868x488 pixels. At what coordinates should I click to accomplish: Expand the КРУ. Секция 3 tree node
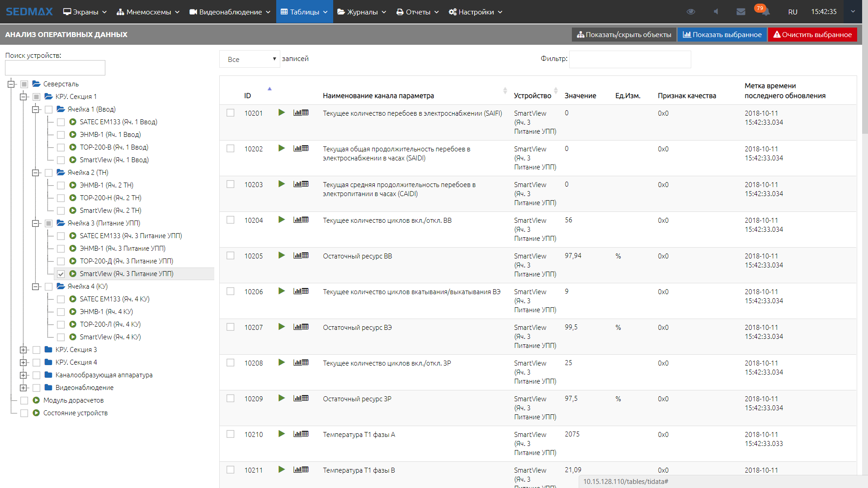click(x=24, y=350)
